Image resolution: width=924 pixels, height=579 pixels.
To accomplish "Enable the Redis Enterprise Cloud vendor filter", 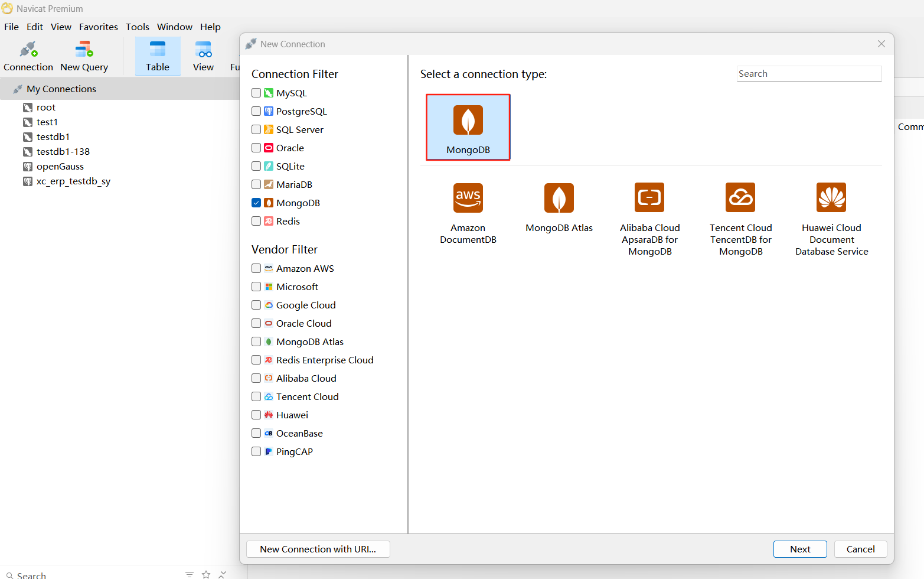I will (256, 360).
